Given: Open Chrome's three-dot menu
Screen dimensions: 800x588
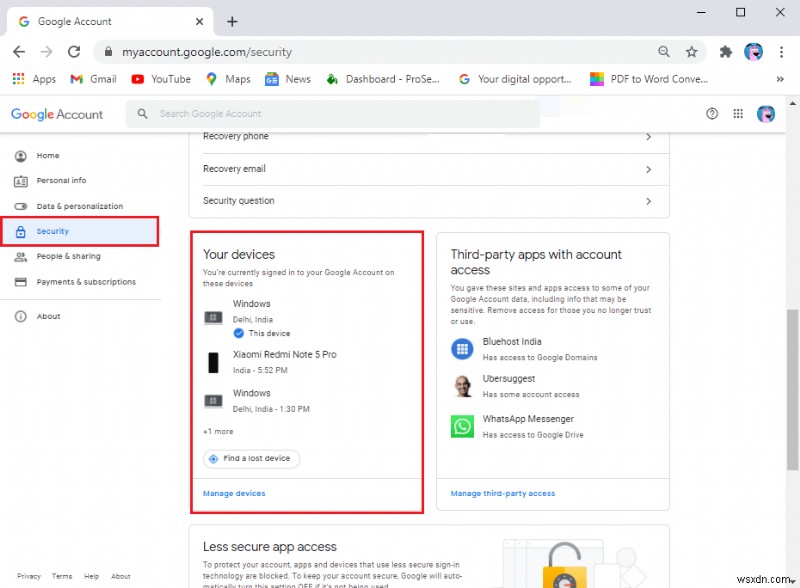Looking at the screenshot, I should pyautogui.click(x=783, y=51).
